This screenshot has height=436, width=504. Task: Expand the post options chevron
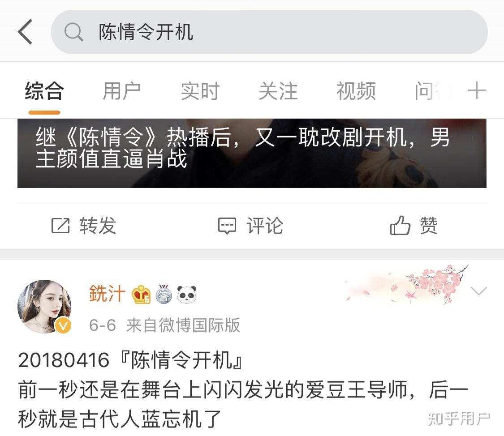tap(478, 291)
